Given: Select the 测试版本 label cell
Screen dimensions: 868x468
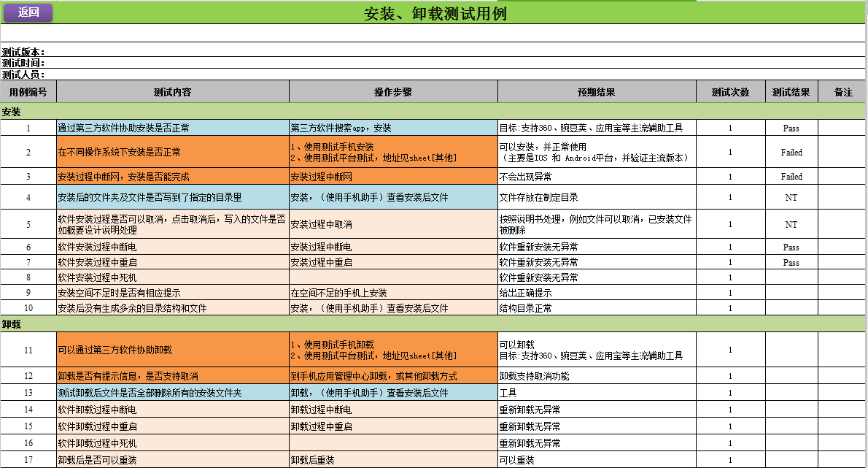Looking at the screenshot, I should 23,52.
